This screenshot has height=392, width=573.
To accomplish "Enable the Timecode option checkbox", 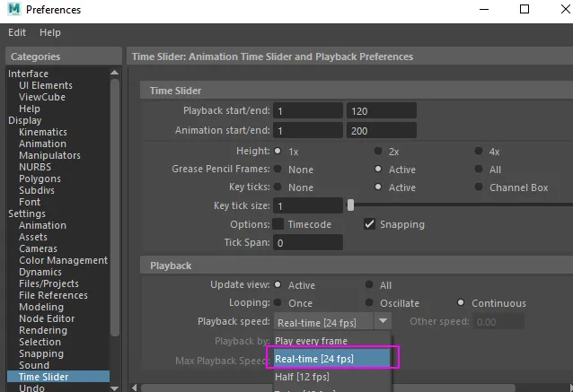I will [278, 223].
